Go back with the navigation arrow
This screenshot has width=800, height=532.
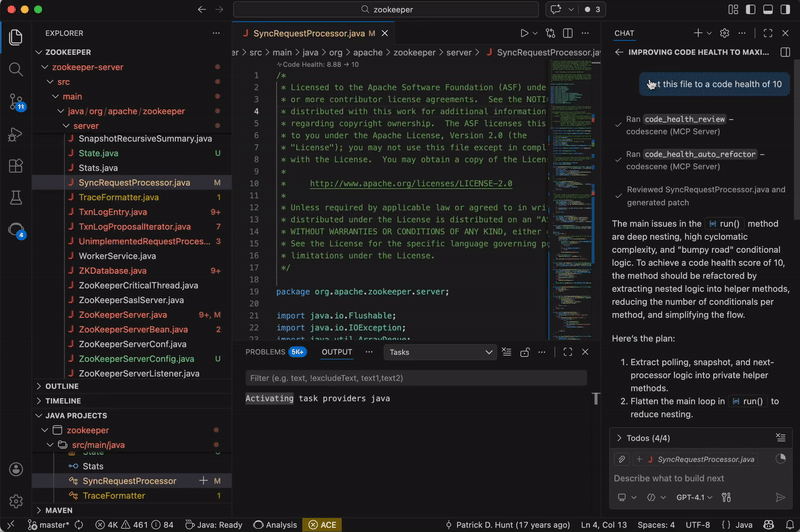202,9
